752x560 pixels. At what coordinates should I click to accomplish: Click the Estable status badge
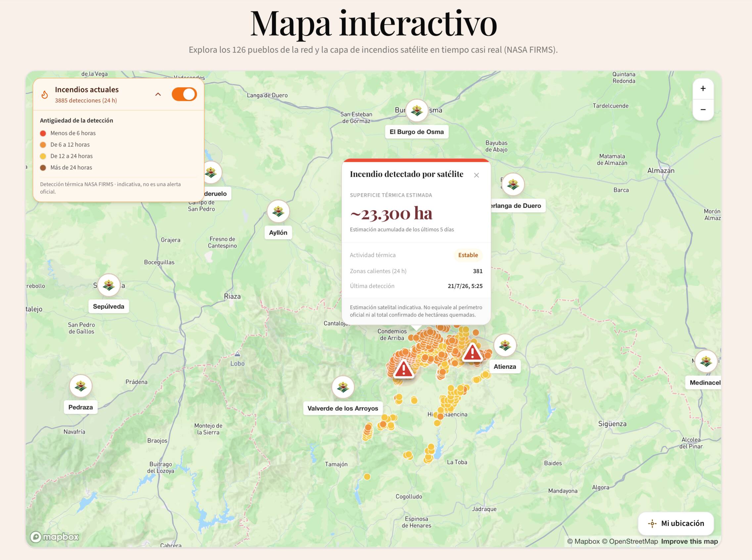pos(468,255)
